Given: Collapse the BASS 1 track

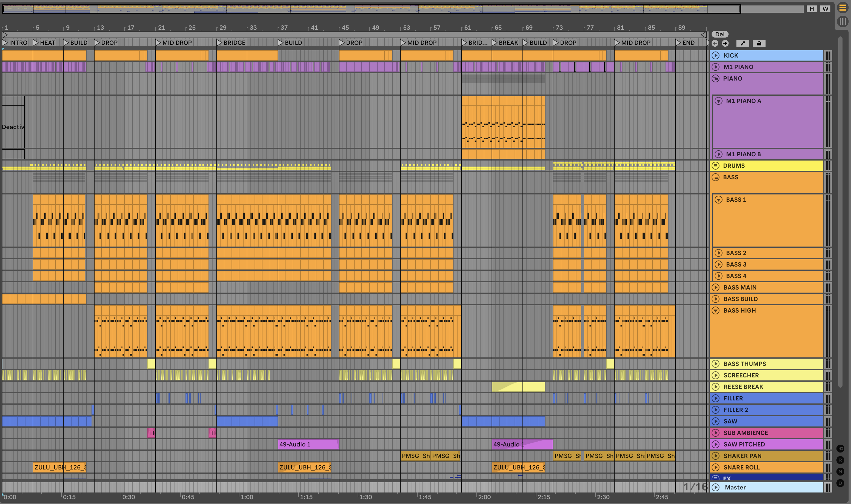Looking at the screenshot, I should point(718,200).
